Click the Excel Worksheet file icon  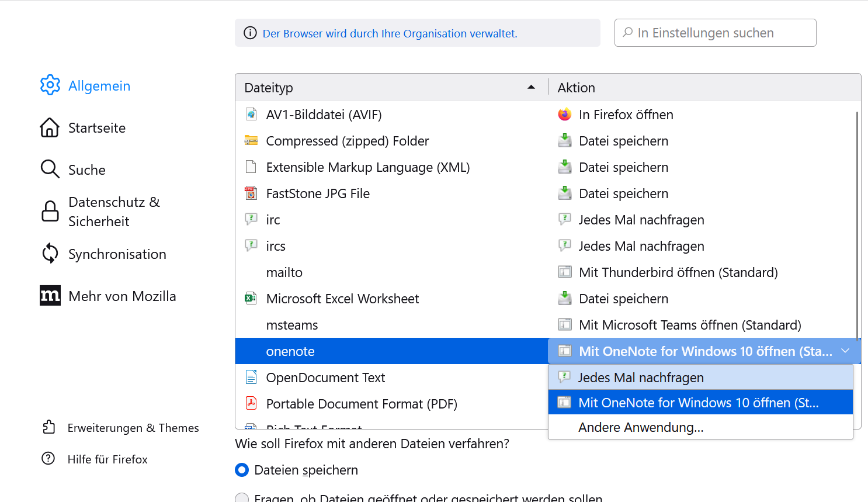coord(251,298)
